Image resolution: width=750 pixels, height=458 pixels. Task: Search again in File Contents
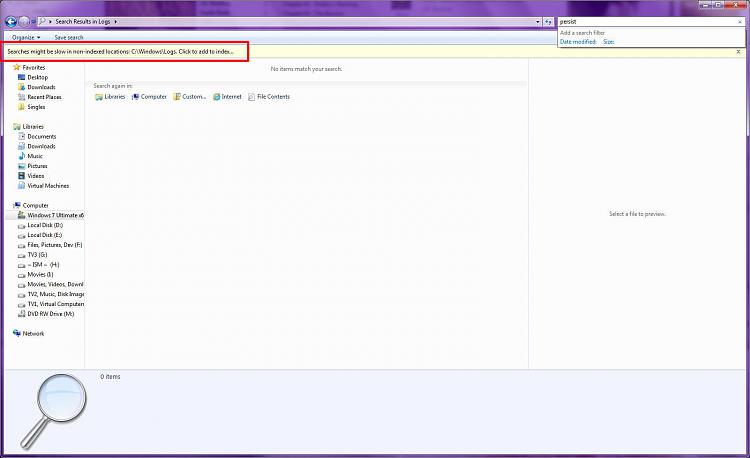pos(269,97)
